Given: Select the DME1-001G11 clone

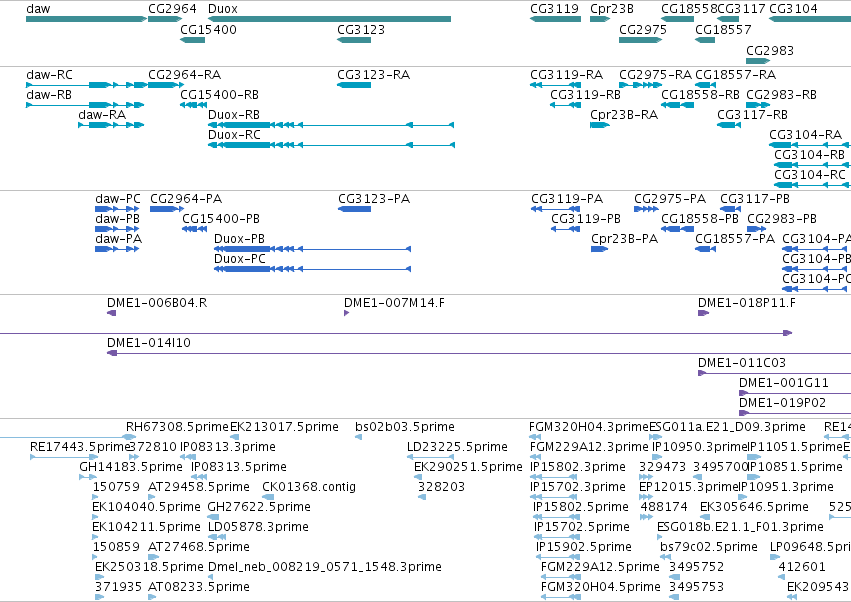Looking at the screenshot, I should coord(795,393).
